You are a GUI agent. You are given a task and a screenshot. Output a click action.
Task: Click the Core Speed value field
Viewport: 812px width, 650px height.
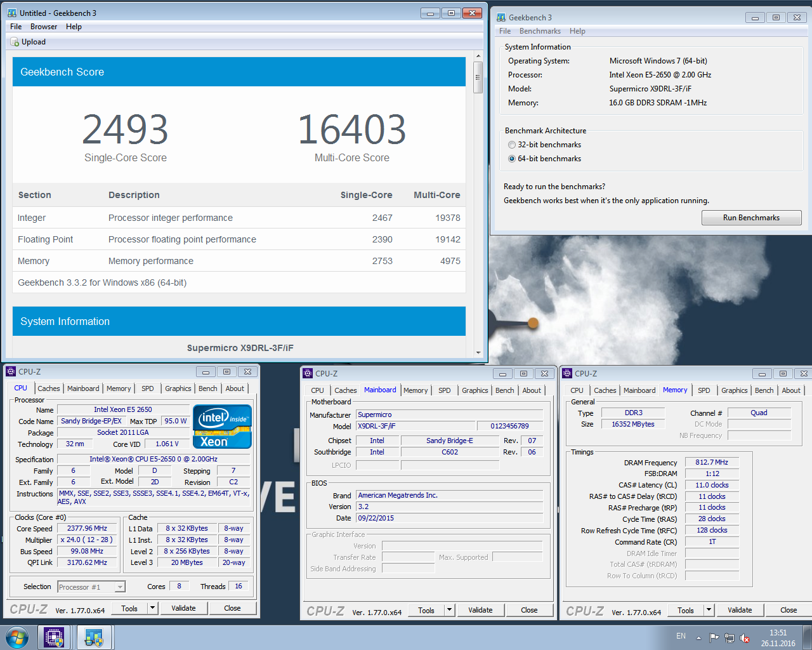click(88, 528)
